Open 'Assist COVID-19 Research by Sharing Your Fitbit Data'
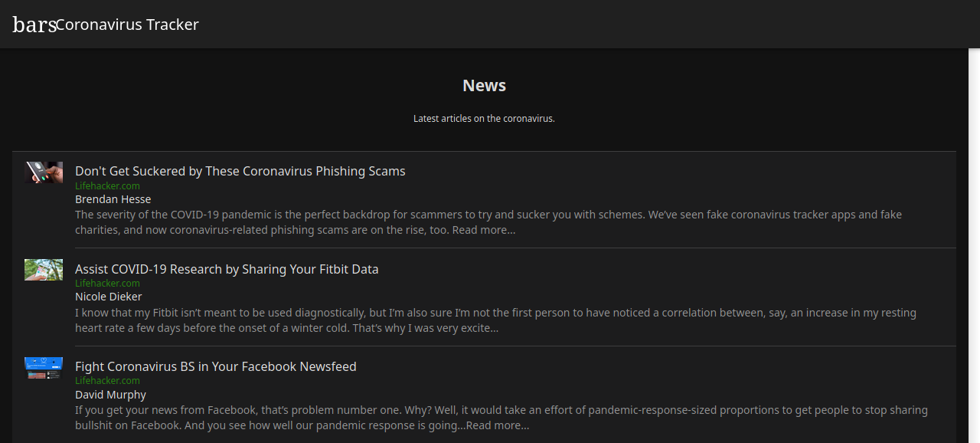This screenshot has width=980, height=443. 227,269
